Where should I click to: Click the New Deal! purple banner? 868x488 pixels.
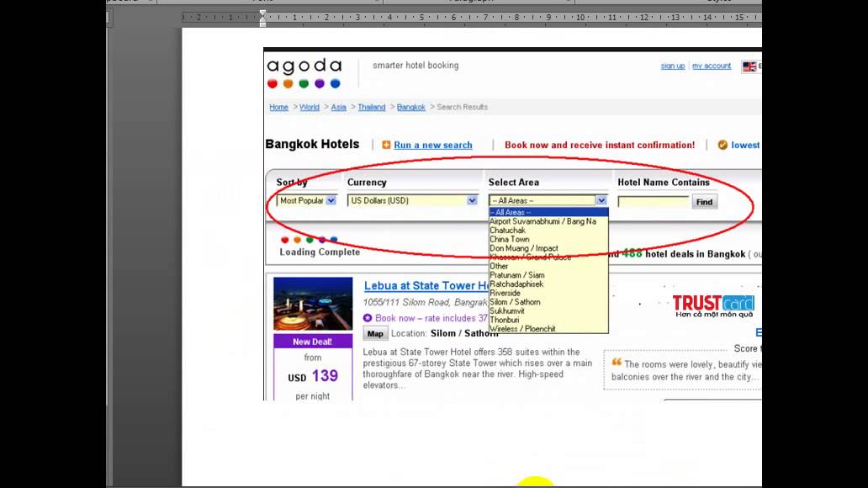[x=313, y=342]
